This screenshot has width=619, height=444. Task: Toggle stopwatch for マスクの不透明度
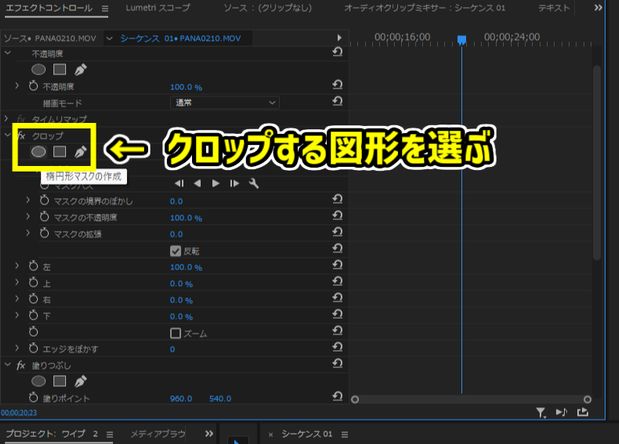click(x=44, y=217)
